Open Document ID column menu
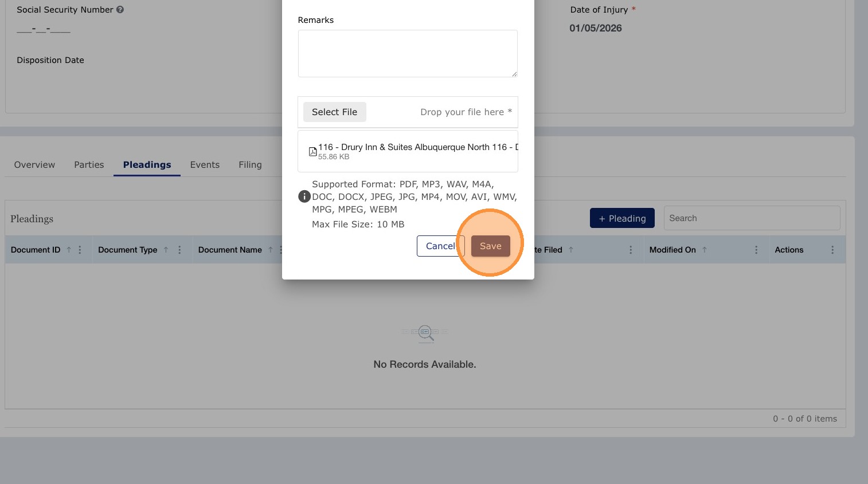The image size is (868, 484). [80, 250]
